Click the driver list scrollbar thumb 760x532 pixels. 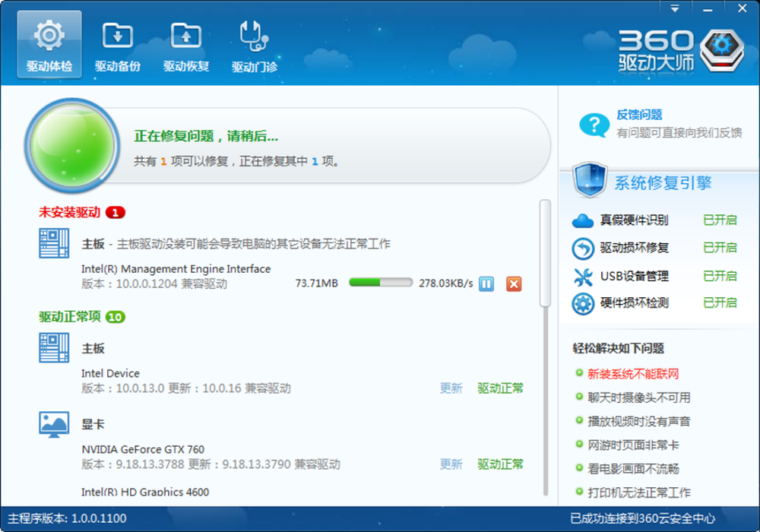(x=545, y=253)
